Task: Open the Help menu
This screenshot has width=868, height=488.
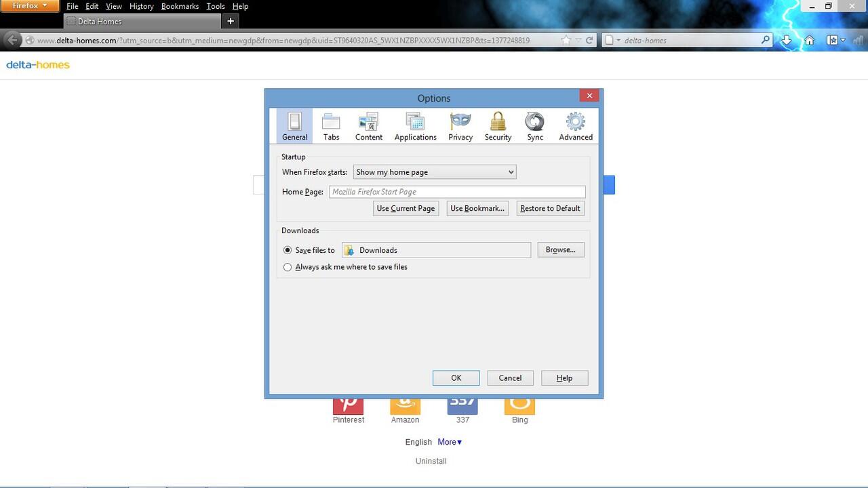Action: (241, 6)
